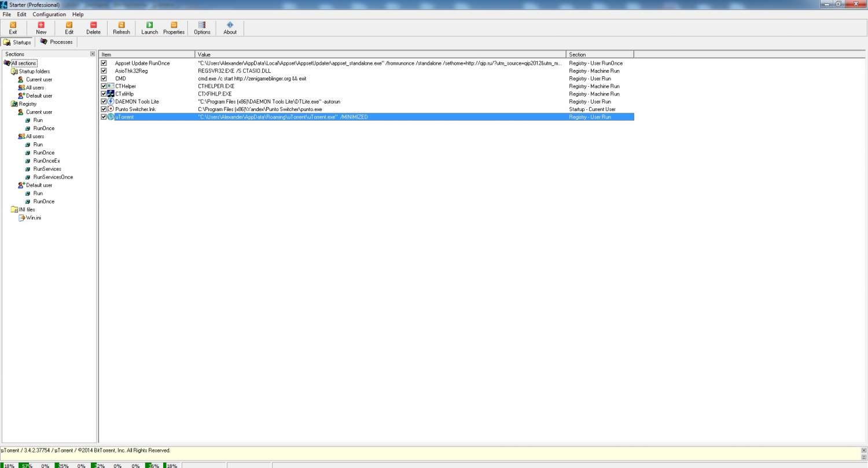Open Properties from the toolbar

[x=174, y=28]
